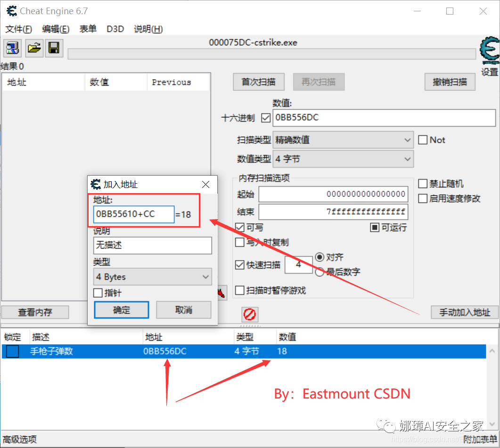Click the address list scroll-up arrow
This screenshot has height=448, width=500.
(492, 351)
